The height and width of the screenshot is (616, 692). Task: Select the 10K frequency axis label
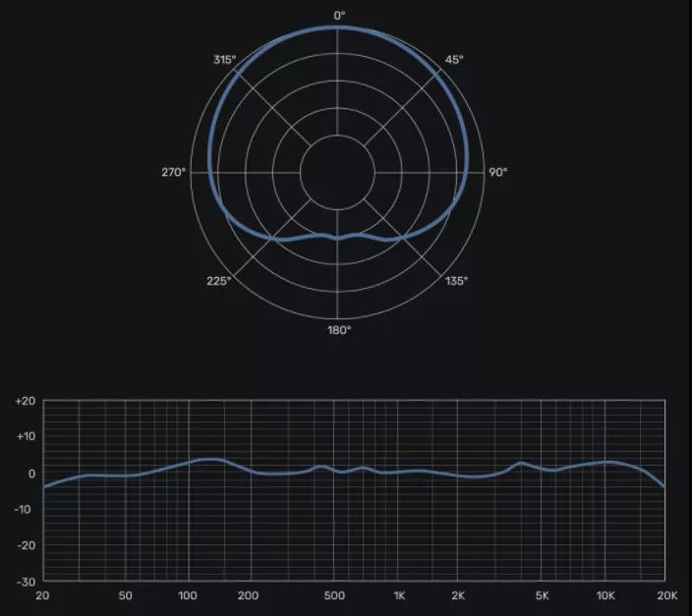point(605,595)
